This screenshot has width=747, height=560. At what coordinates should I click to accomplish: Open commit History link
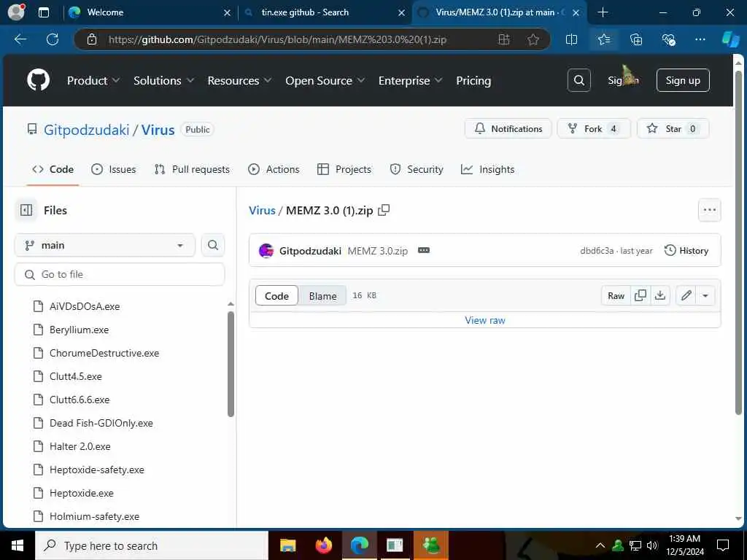686,251
